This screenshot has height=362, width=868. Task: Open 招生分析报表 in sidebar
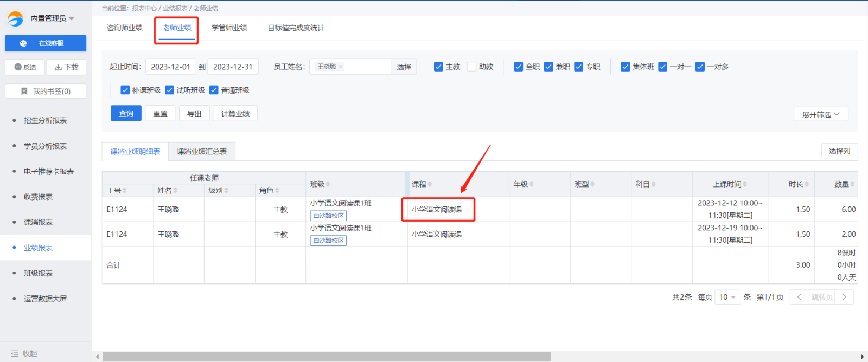coord(45,120)
